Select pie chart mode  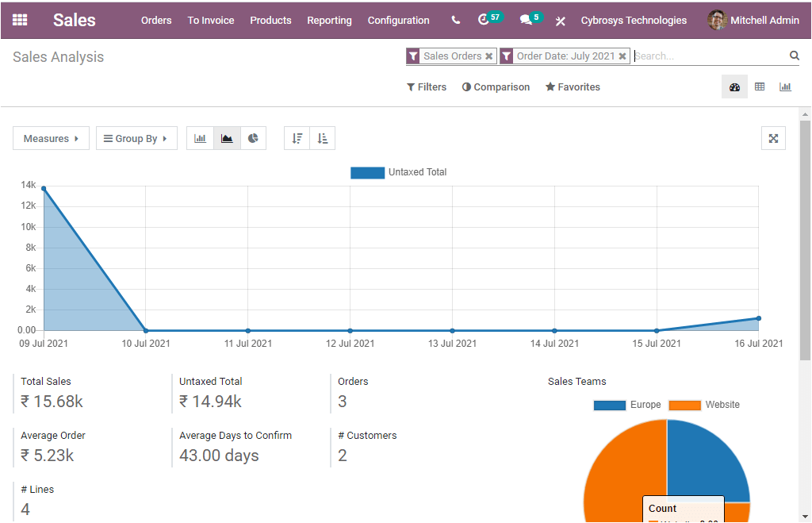[x=253, y=138]
